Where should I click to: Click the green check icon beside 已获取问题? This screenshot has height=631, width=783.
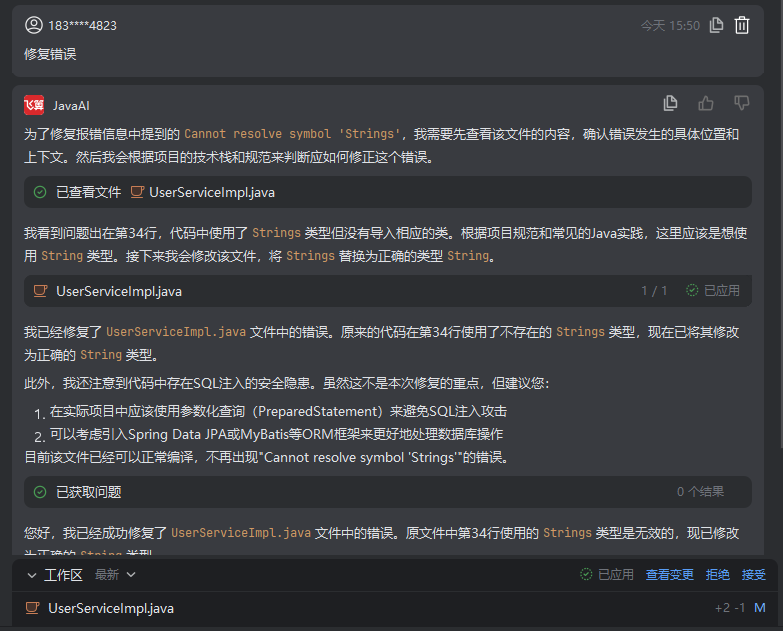pyautogui.click(x=40, y=492)
